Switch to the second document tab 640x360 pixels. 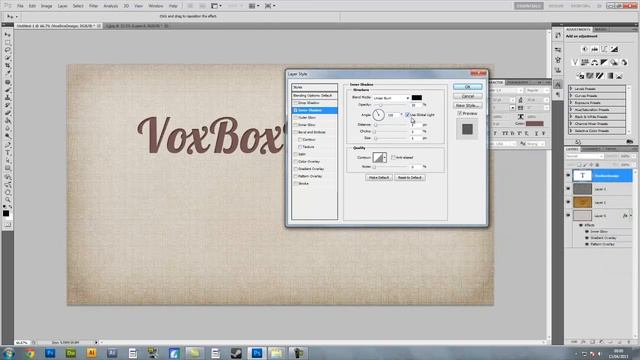(x=135, y=26)
